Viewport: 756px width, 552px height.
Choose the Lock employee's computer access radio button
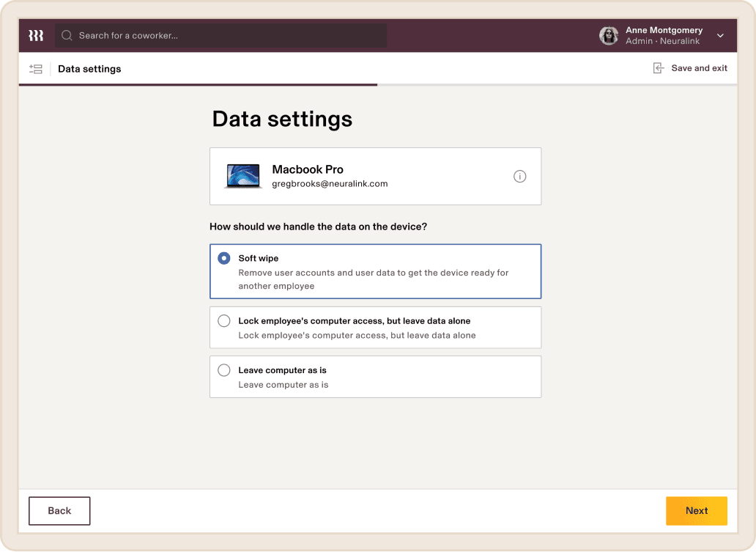pyautogui.click(x=224, y=321)
